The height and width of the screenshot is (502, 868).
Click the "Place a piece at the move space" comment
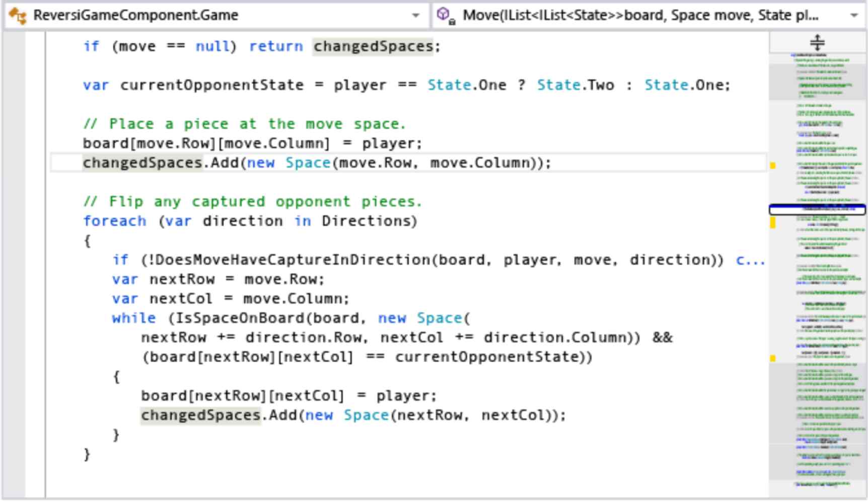[244, 124]
